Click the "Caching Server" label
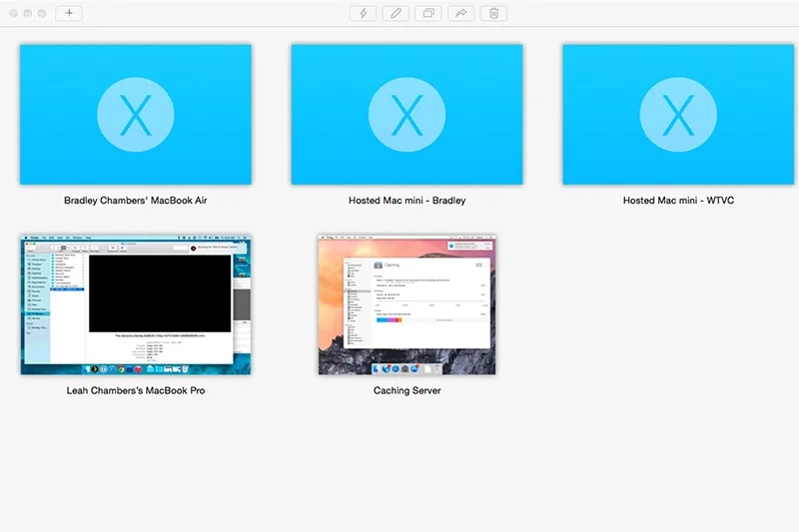This screenshot has width=799, height=532. point(407,390)
